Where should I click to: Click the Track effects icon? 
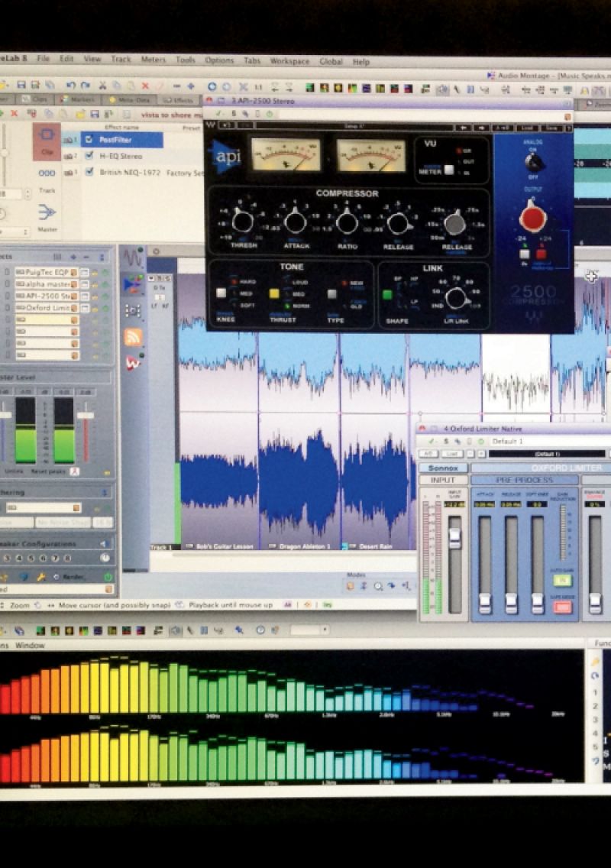(x=47, y=174)
